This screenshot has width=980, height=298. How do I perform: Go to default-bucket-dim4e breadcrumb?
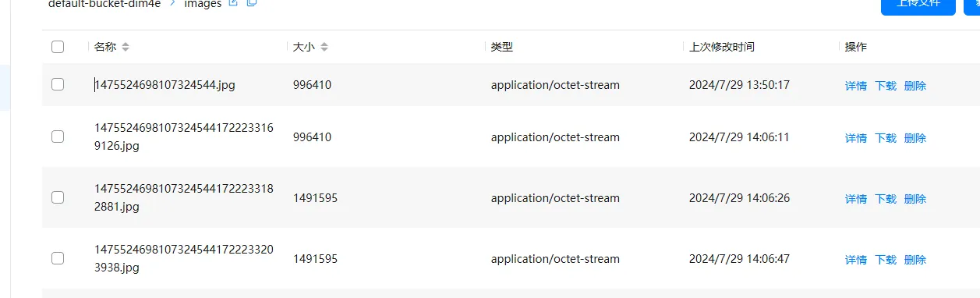coord(104,4)
